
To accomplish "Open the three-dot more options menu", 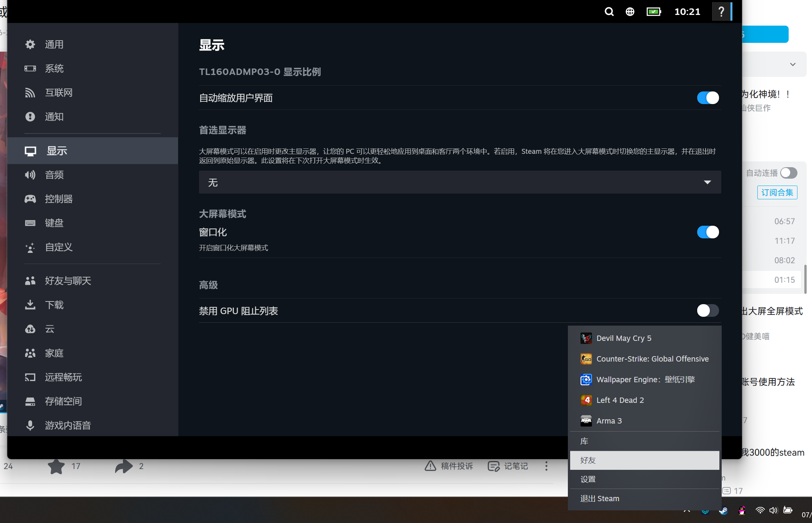I will click(x=546, y=466).
